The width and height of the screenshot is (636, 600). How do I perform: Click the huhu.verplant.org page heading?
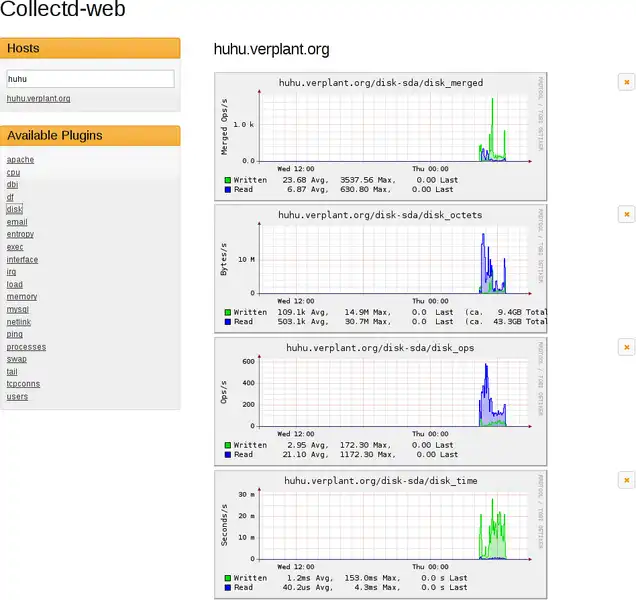pyautogui.click(x=271, y=49)
